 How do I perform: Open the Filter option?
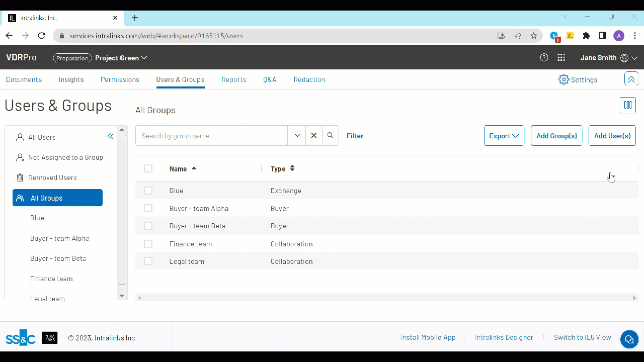(x=355, y=136)
